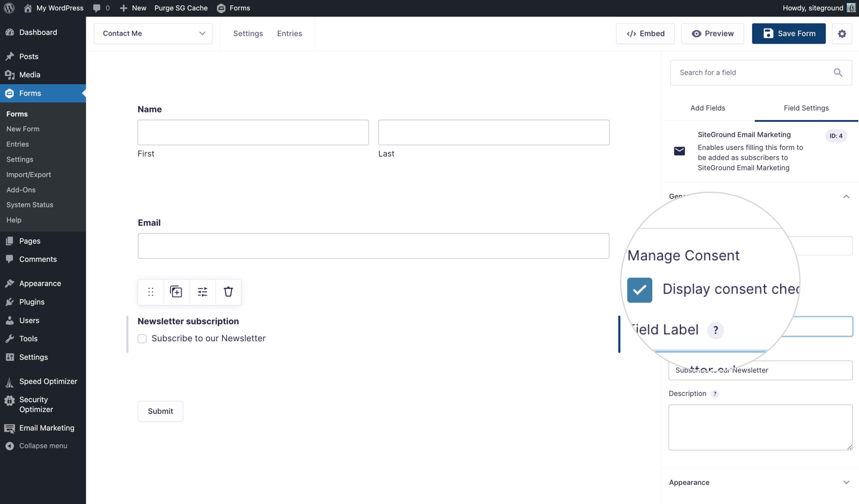Click the New content plus item
Viewport: 859px width, 504px height.
click(133, 8)
